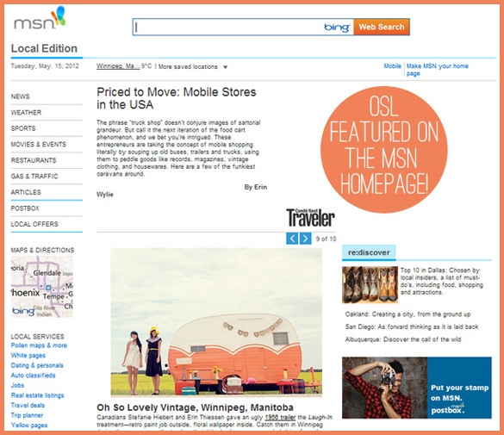
Task: Open the Winnipeg, Ma... location link
Action: pyautogui.click(x=118, y=66)
